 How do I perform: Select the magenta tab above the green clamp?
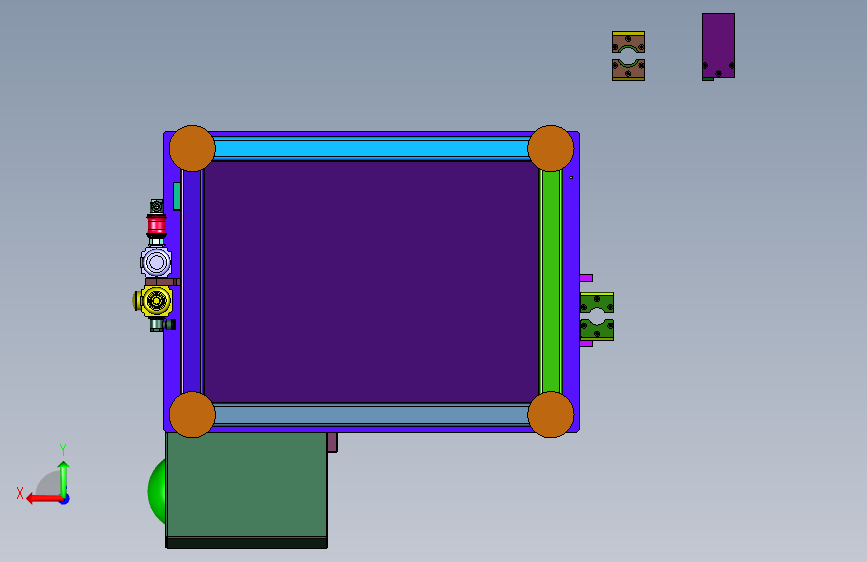tap(586, 278)
